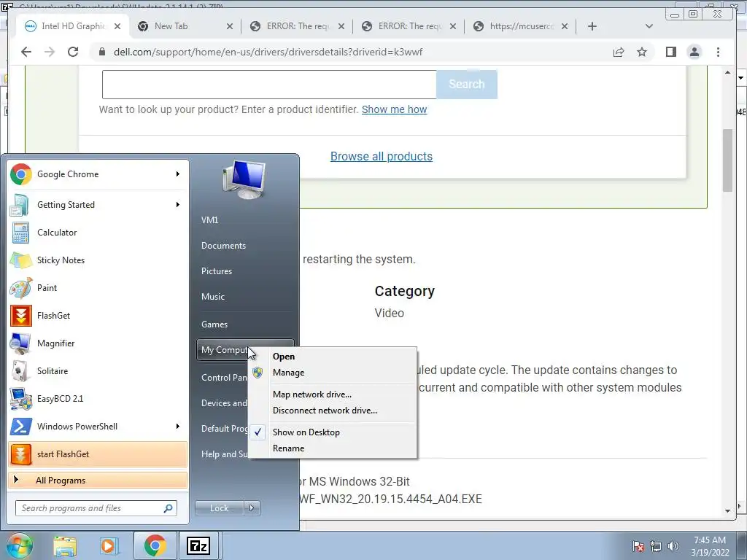Click the product identifier input field

point(269,85)
